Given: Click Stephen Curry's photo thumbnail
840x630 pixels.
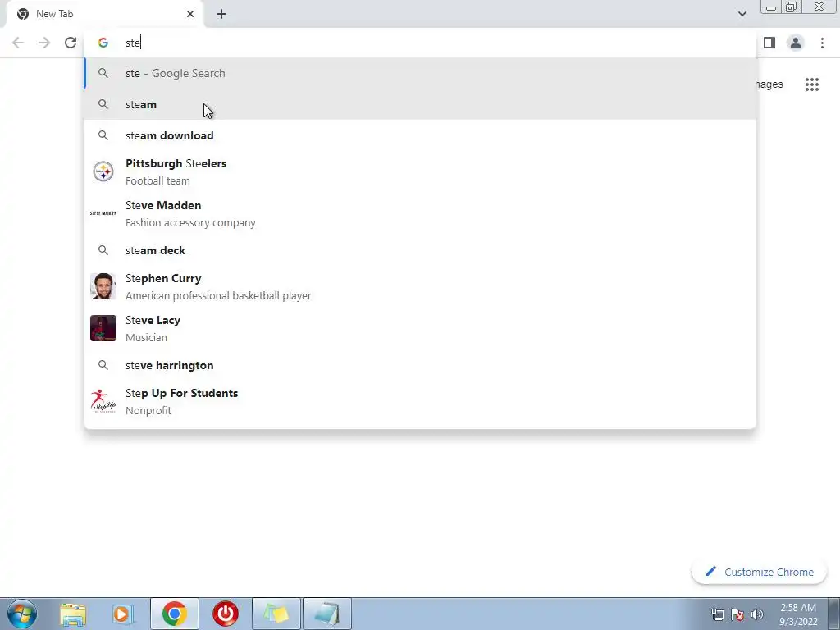Looking at the screenshot, I should point(103,286).
